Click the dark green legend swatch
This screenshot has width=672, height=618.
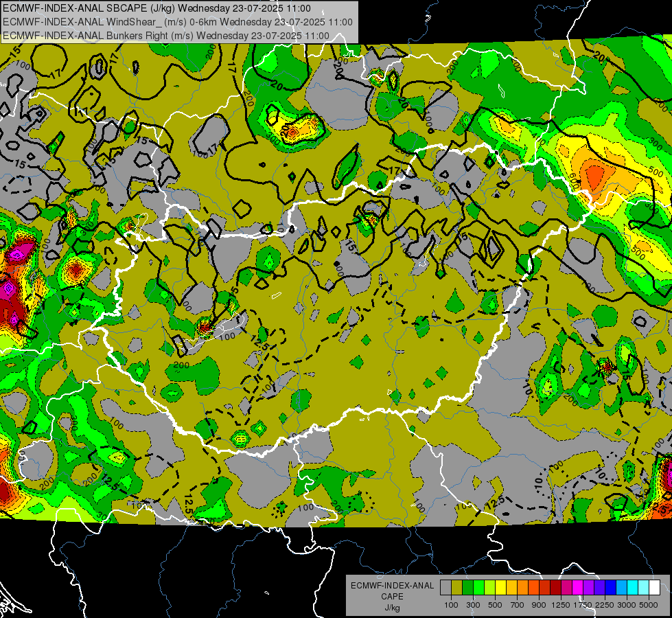point(467,588)
